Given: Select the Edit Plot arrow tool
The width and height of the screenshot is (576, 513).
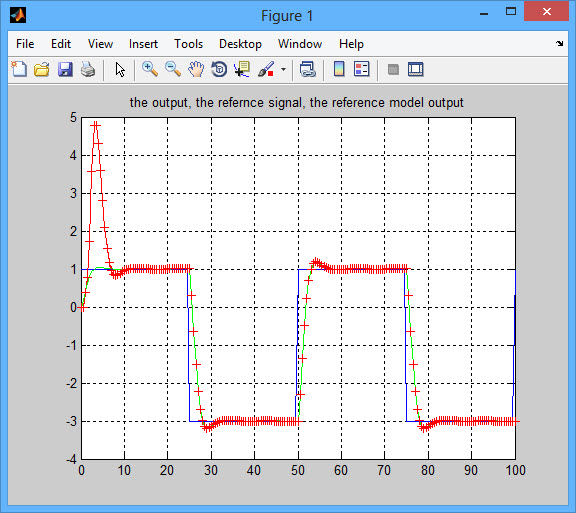Looking at the screenshot, I should (120, 69).
